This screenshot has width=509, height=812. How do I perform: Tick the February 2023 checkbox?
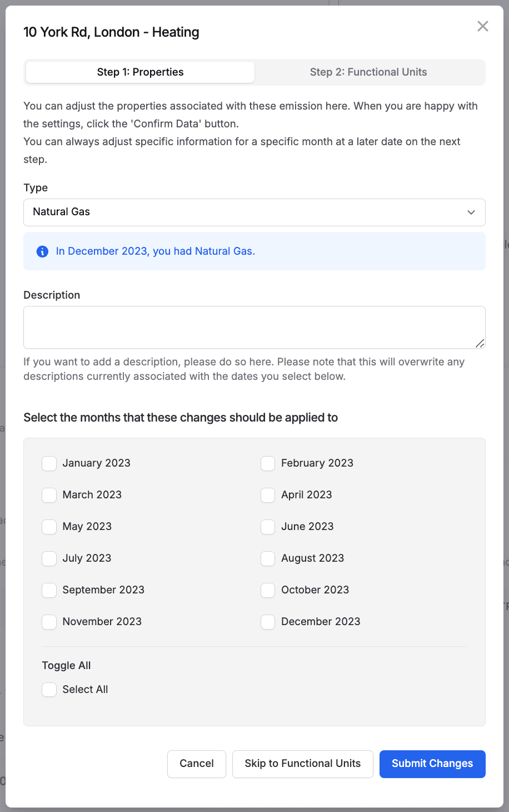click(268, 463)
